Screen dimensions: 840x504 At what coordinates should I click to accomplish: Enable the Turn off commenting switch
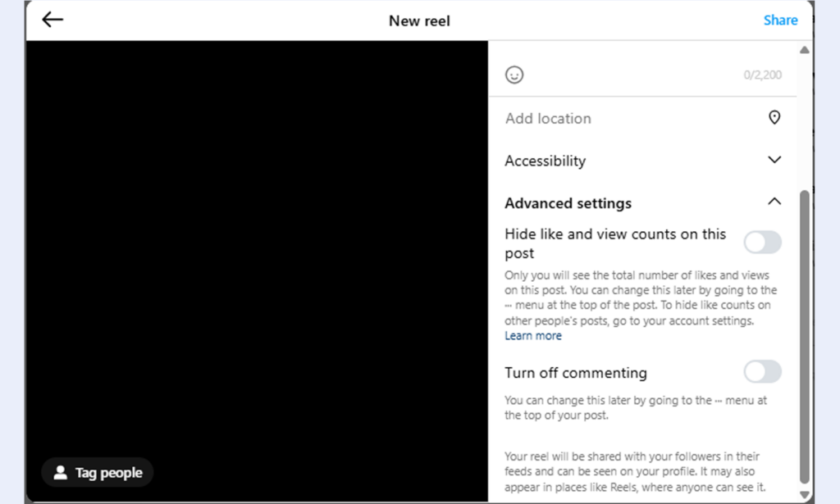click(x=762, y=372)
